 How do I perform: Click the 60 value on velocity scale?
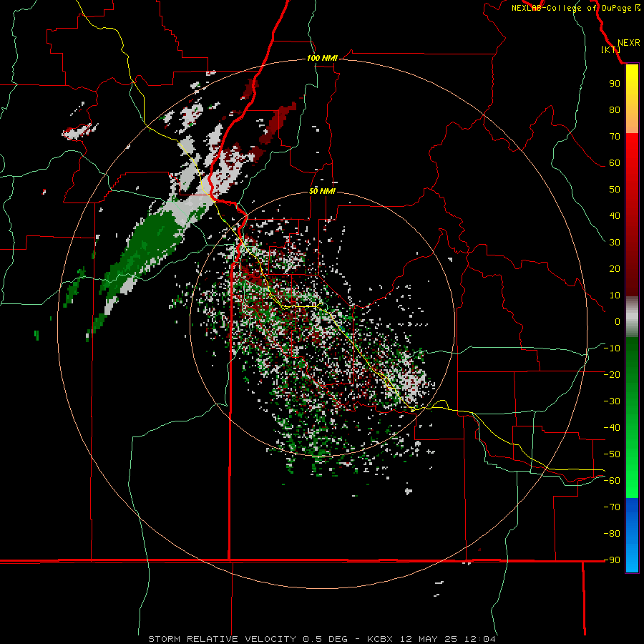point(615,162)
